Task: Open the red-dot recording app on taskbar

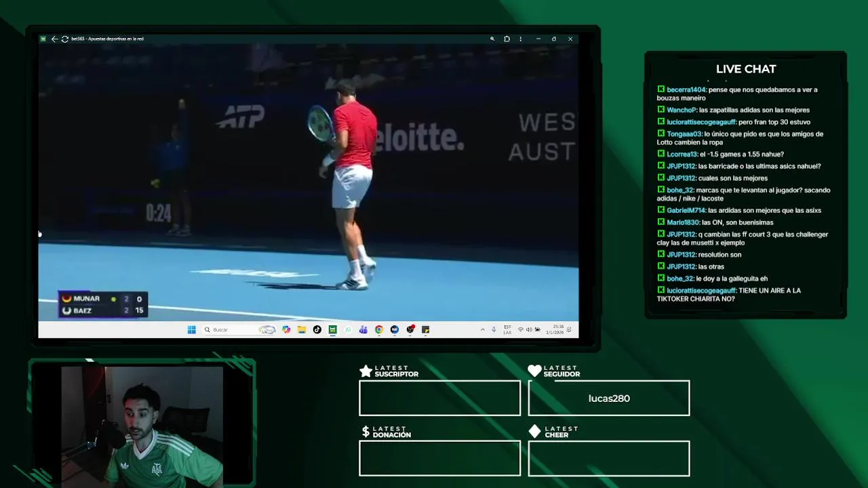Action: tap(410, 329)
